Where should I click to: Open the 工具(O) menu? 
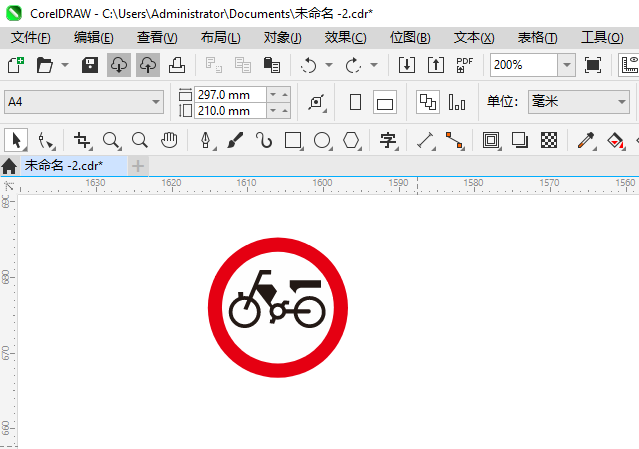(602, 38)
